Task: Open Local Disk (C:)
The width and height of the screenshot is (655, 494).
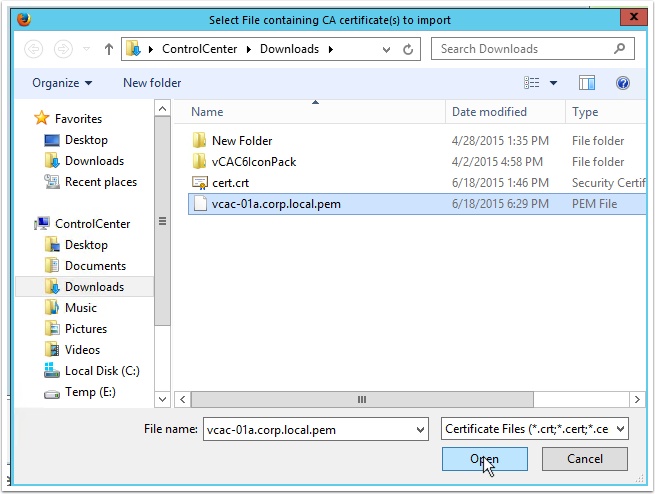Action: [102, 371]
